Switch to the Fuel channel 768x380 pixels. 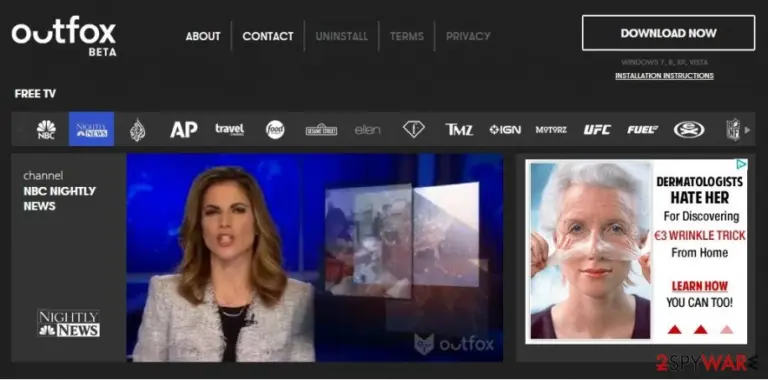point(643,130)
